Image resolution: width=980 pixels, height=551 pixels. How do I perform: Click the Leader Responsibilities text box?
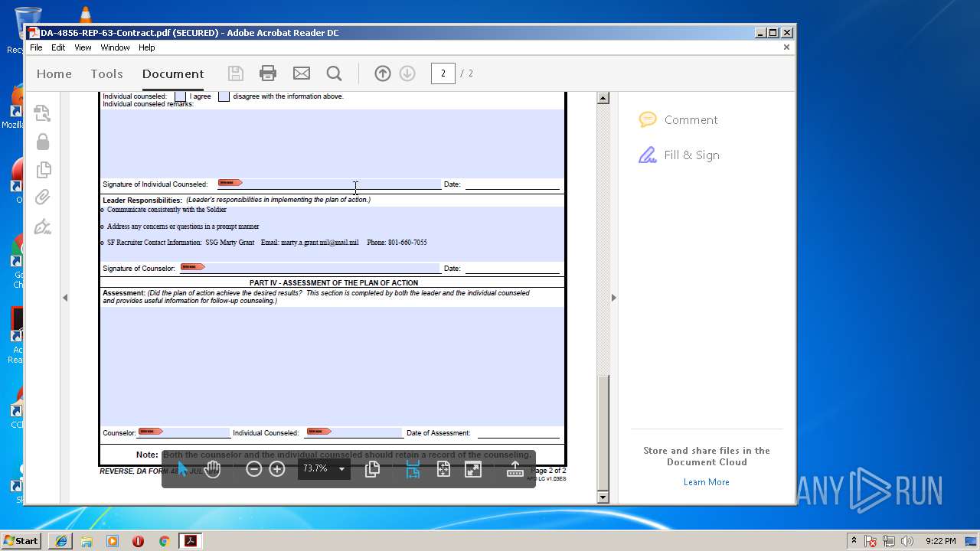tap(333, 233)
